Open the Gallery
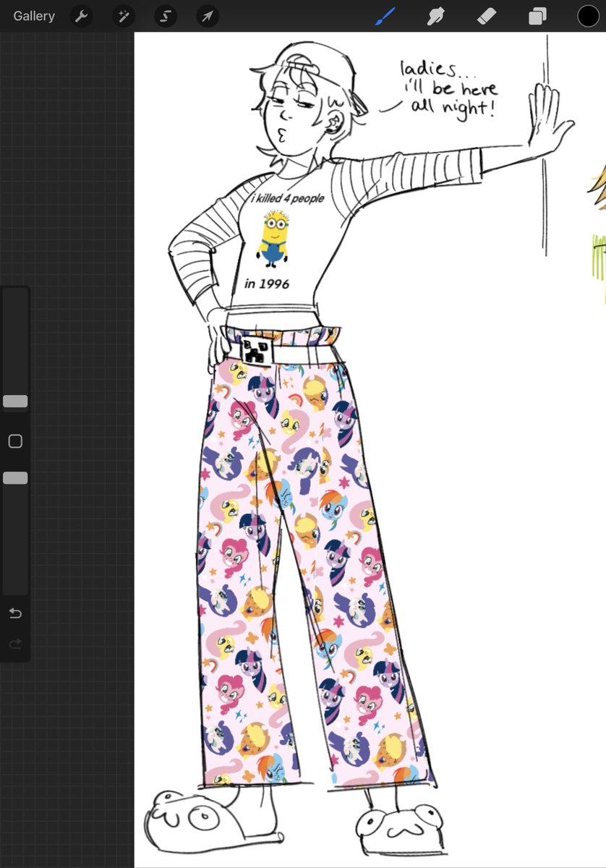The height and width of the screenshot is (868, 606). point(34,16)
